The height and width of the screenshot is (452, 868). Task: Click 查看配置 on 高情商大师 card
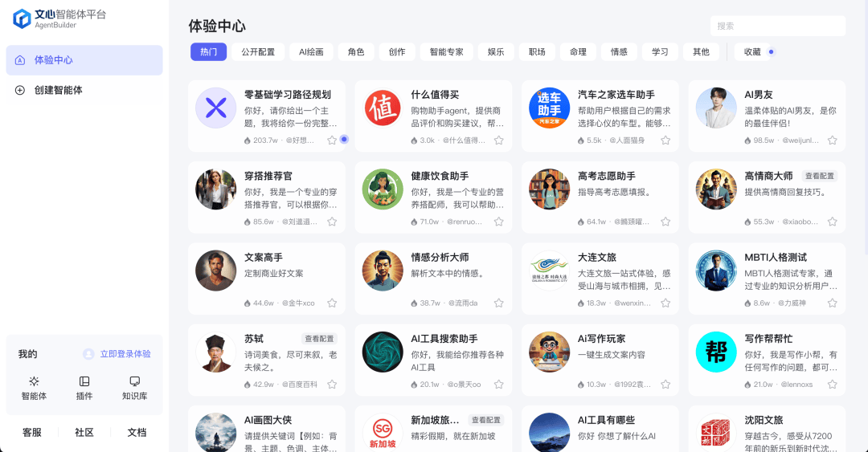pyautogui.click(x=819, y=176)
